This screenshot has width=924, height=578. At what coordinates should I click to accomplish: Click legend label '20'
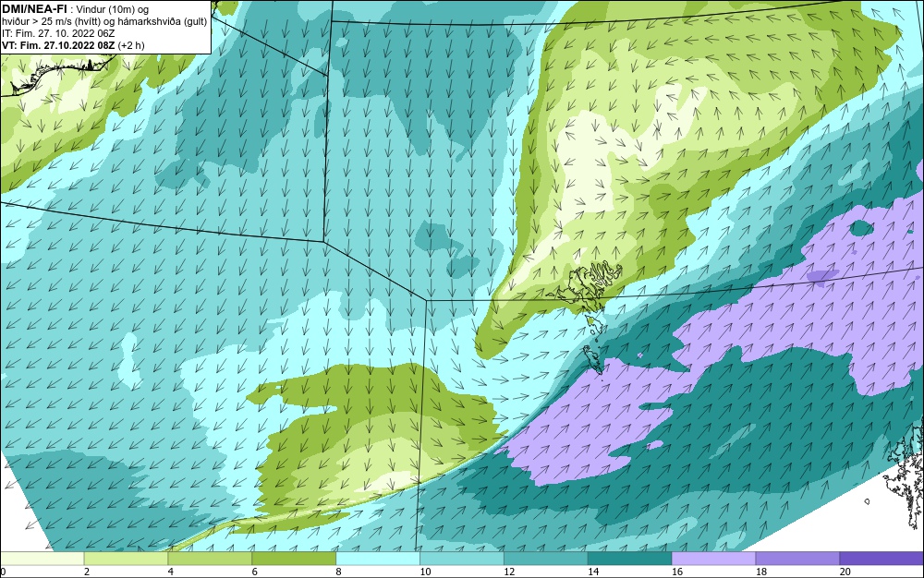coord(845,572)
